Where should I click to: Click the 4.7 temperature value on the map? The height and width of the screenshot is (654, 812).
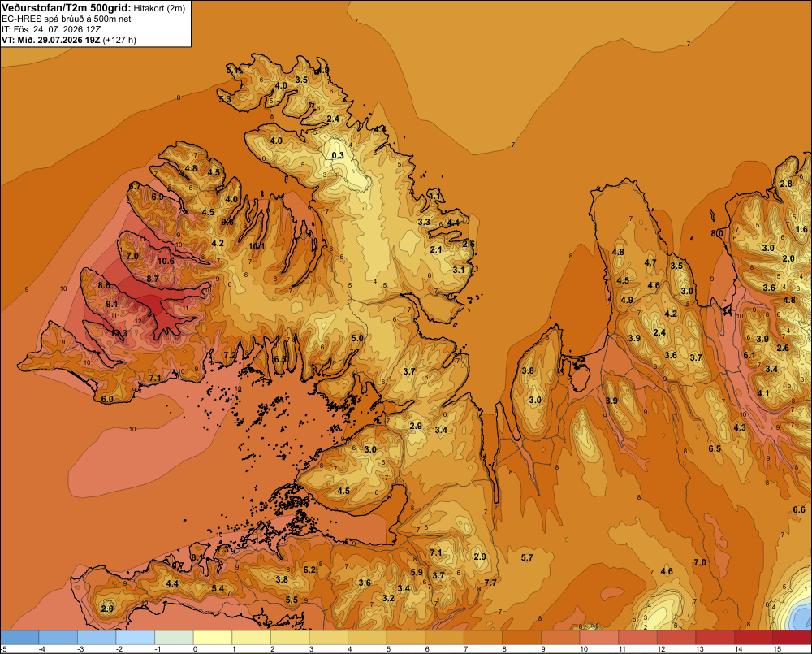pos(650,262)
